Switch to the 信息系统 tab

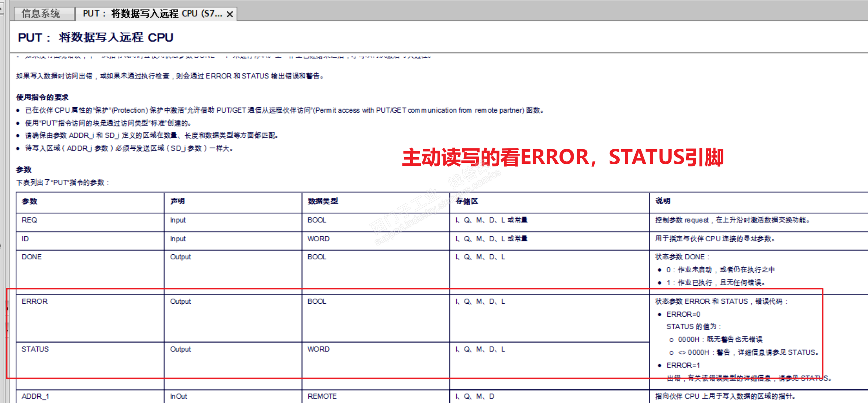pyautogui.click(x=41, y=14)
